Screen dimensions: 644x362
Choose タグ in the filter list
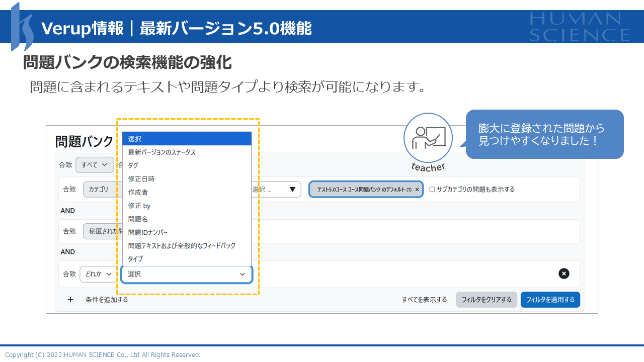(x=133, y=165)
